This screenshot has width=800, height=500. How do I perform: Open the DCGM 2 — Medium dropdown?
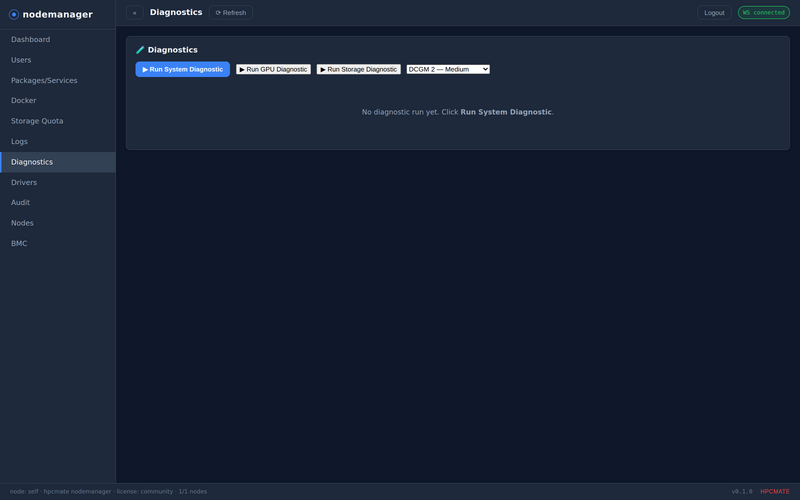pos(448,69)
